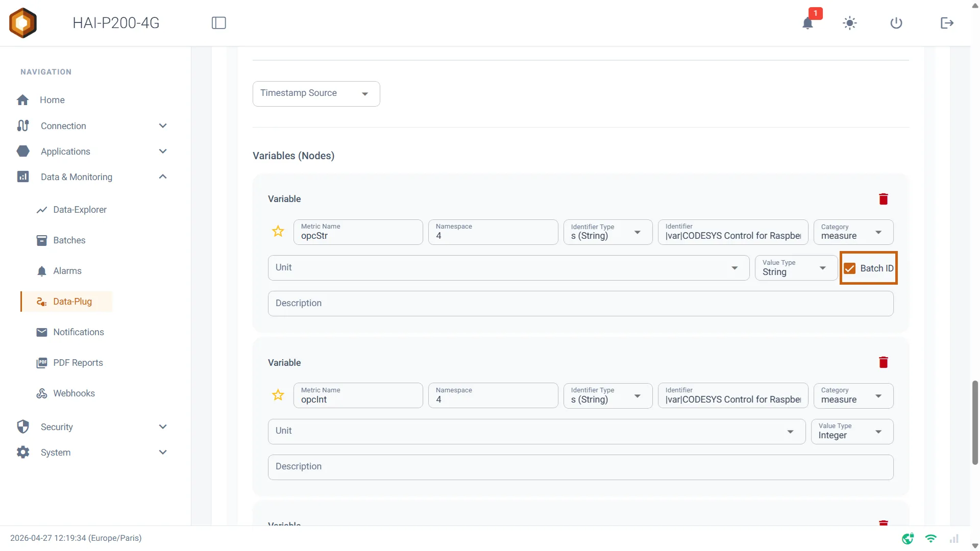Open the Home navigation link
The height and width of the screenshot is (551, 980).
(52, 100)
